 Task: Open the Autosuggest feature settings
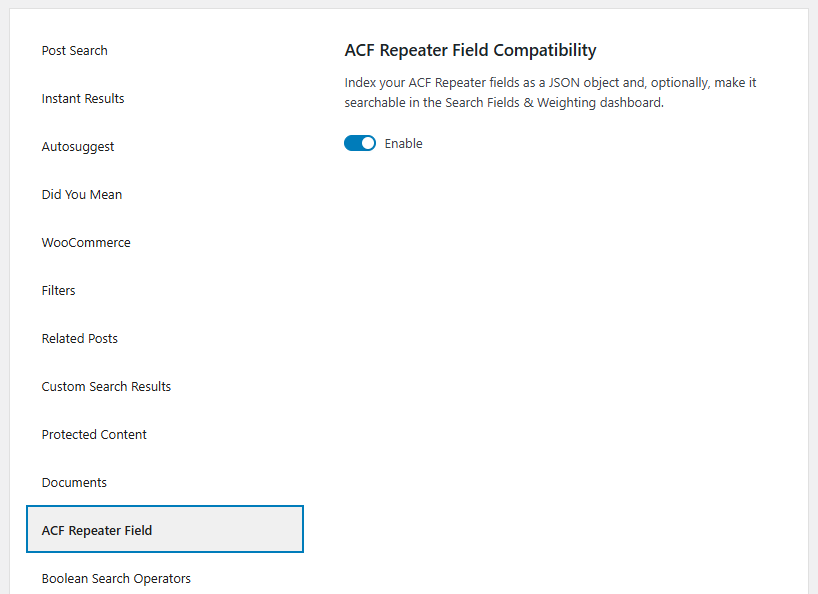point(77,146)
